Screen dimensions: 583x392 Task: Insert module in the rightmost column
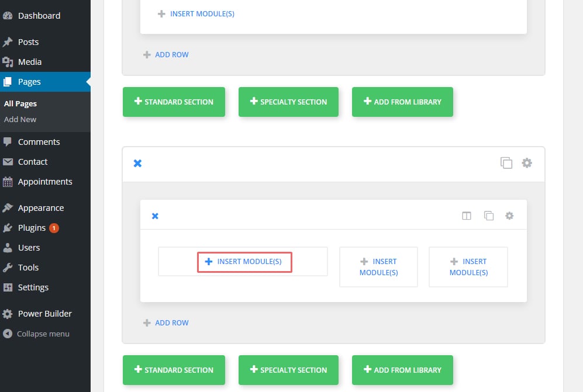[x=468, y=267]
